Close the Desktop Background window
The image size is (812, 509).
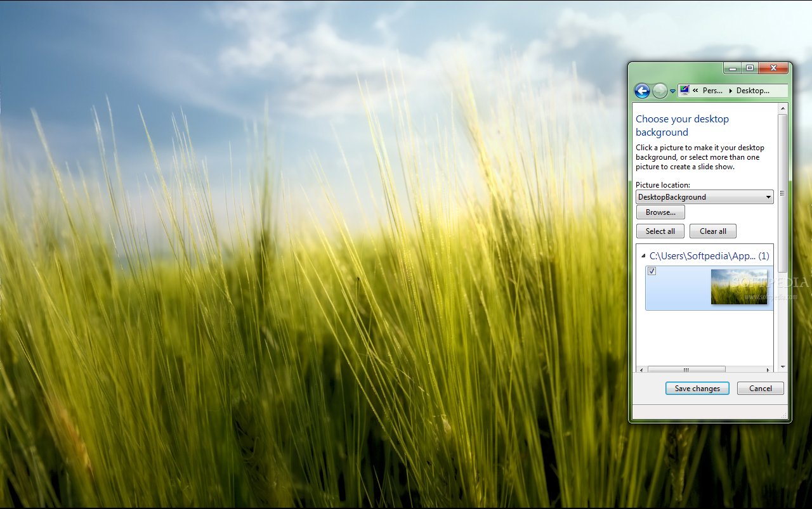coord(773,68)
